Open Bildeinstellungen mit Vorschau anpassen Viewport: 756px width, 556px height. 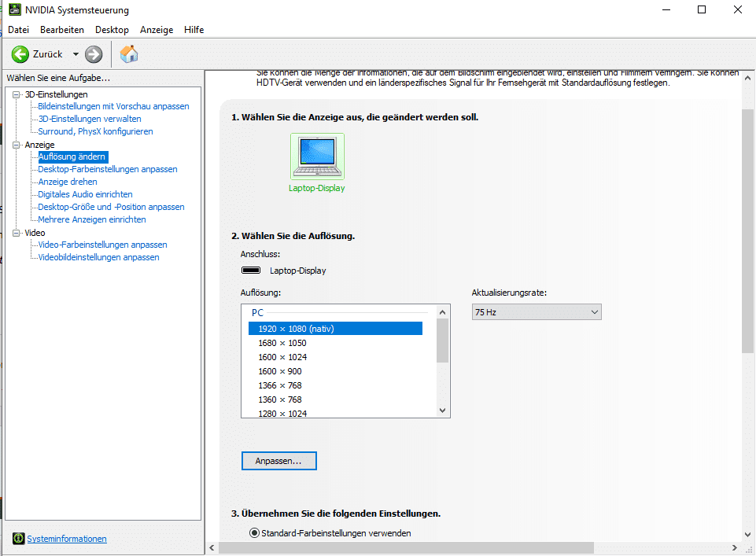click(113, 106)
